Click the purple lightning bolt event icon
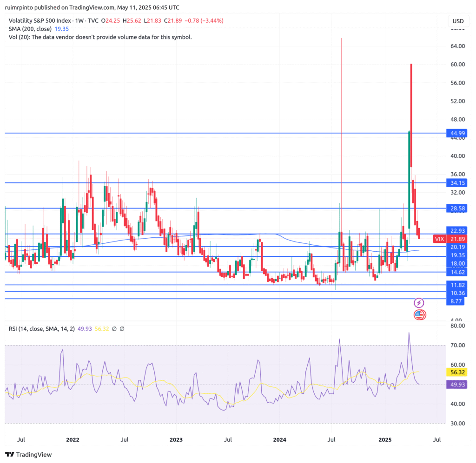The width and height of the screenshot is (476, 463). click(x=419, y=303)
